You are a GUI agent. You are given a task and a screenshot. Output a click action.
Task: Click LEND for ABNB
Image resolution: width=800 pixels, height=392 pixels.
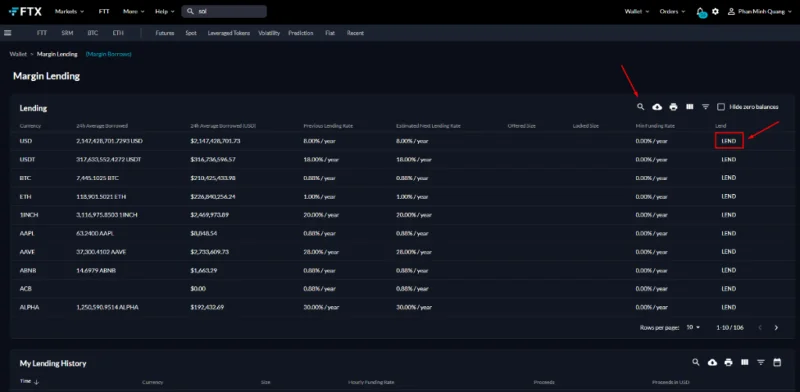click(x=729, y=270)
